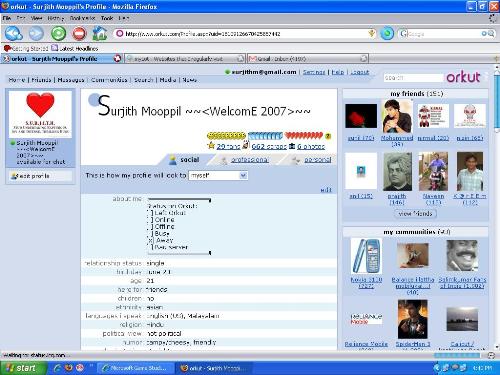The width and height of the screenshot is (500, 375).
Task: Open the Getting Started bookmark
Action: 26,48
